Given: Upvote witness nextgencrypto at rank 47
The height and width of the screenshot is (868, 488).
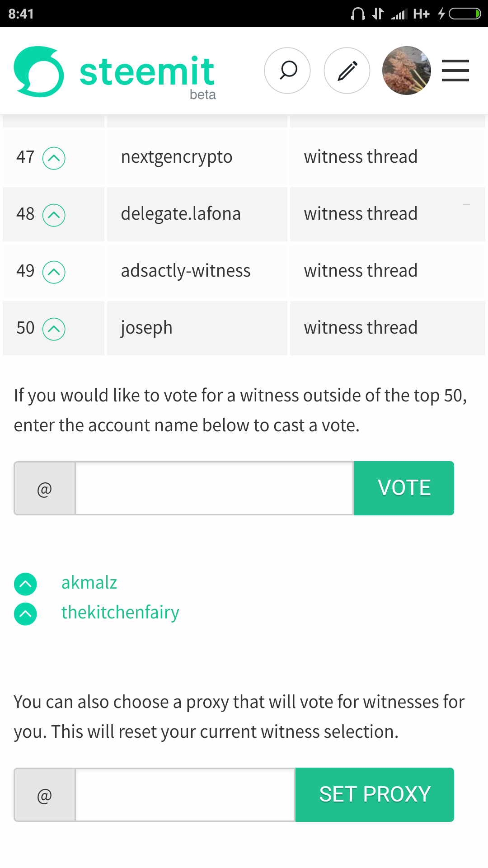Looking at the screenshot, I should point(54,158).
